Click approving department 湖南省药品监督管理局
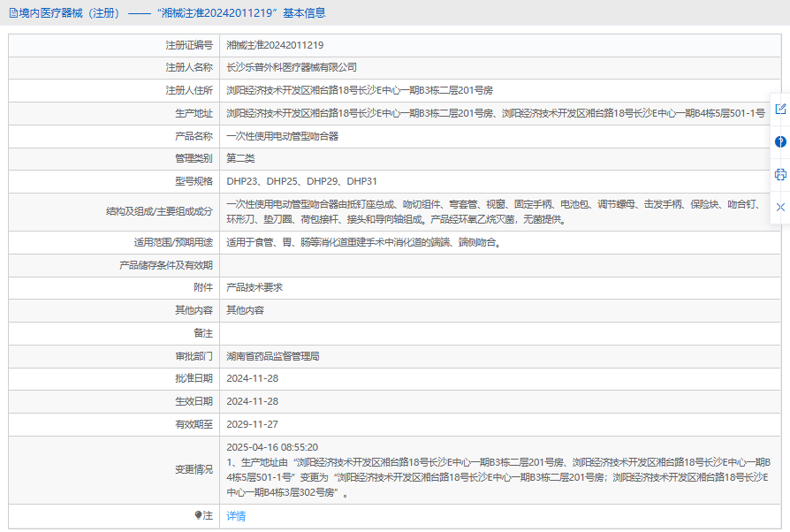This screenshot has width=790, height=532. pyautogui.click(x=272, y=356)
